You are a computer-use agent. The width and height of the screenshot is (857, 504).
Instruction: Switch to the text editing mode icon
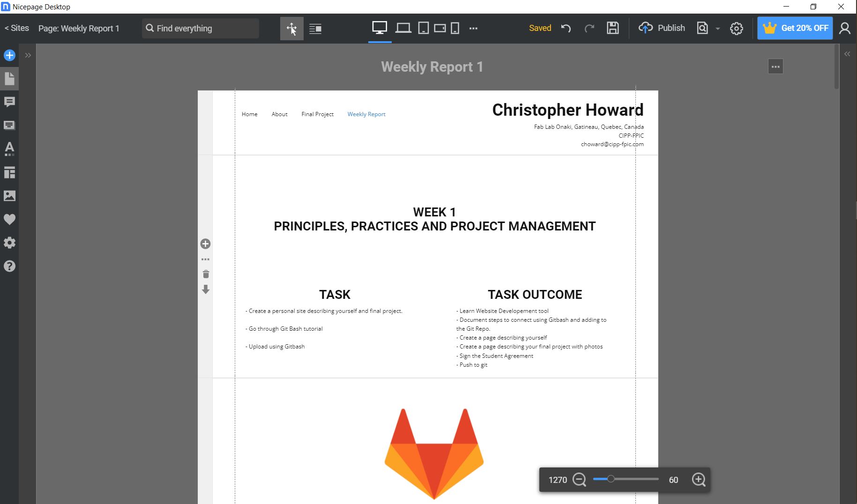(x=315, y=29)
